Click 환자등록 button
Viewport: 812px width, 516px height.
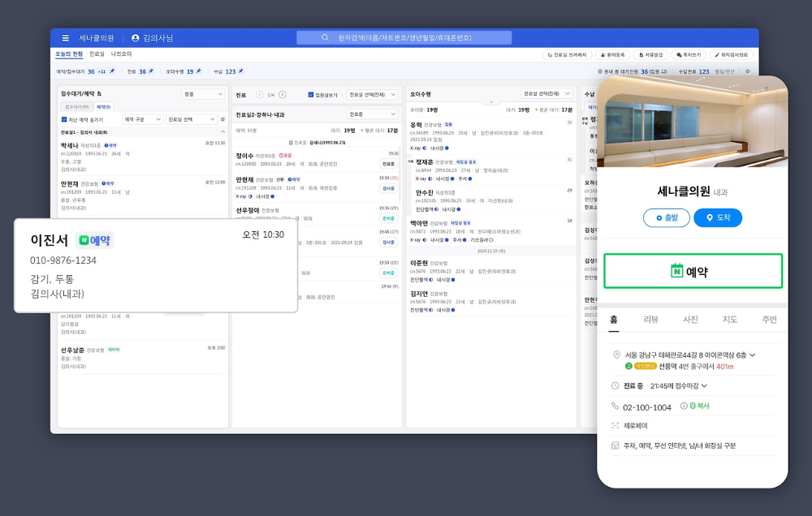click(612, 54)
